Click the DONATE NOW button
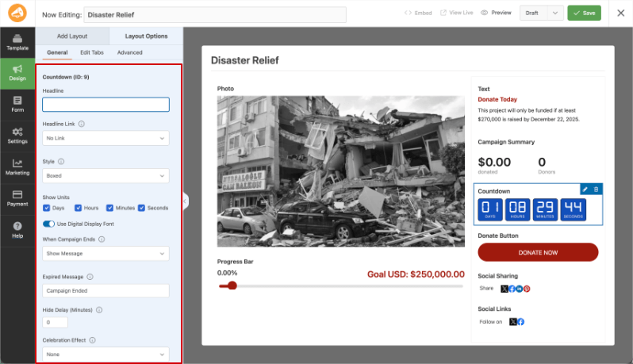 pos(538,252)
